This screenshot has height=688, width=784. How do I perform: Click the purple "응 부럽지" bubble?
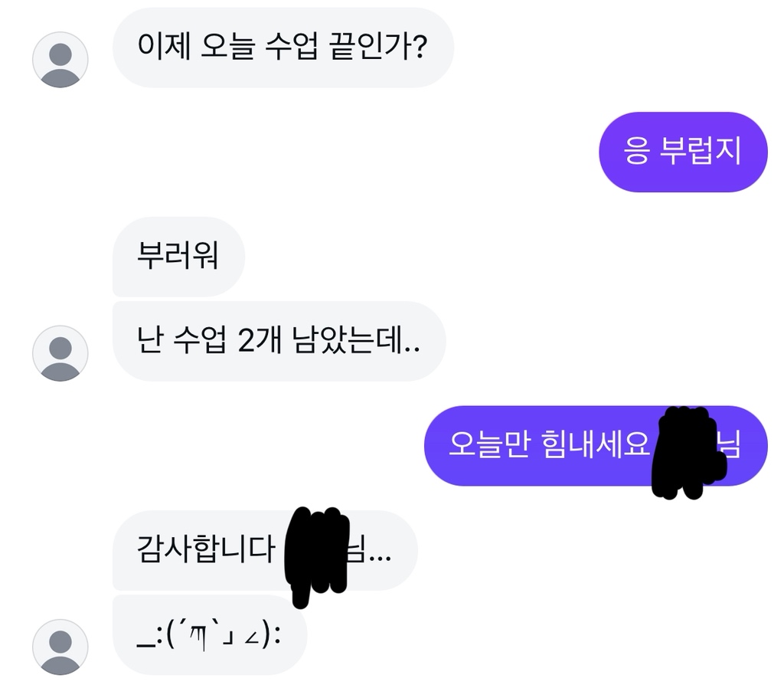[682, 152]
